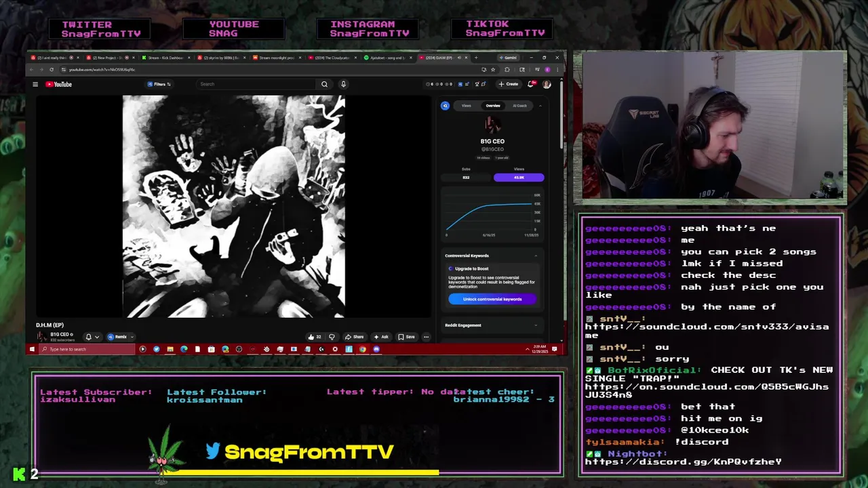
Task: Click the Share button
Action: 354,337
